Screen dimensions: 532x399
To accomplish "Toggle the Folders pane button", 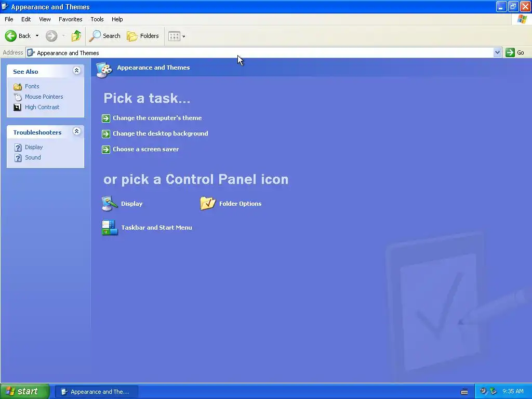I will coord(142,36).
